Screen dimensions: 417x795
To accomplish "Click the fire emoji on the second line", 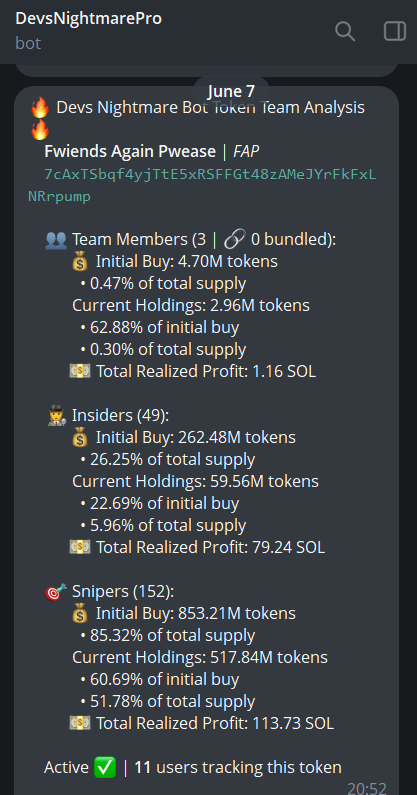I will (x=40, y=129).
